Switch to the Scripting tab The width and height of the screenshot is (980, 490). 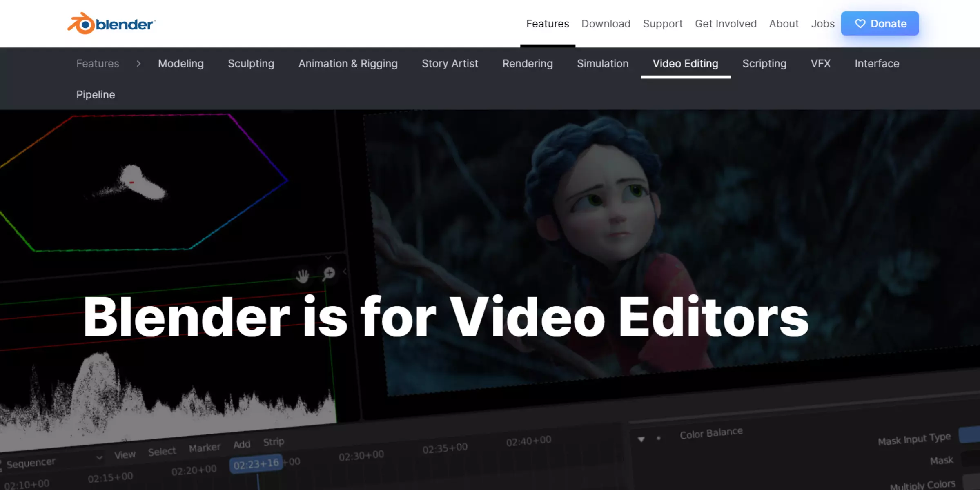click(764, 63)
